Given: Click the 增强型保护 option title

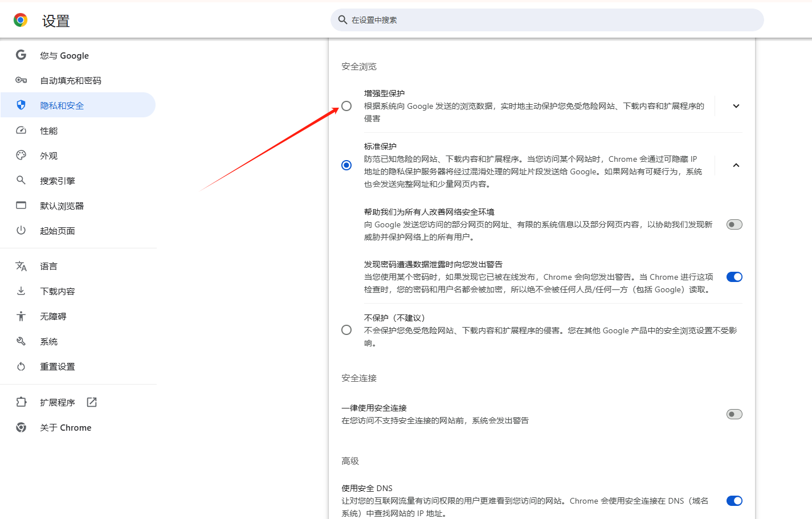Looking at the screenshot, I should (x=385, y=93).
